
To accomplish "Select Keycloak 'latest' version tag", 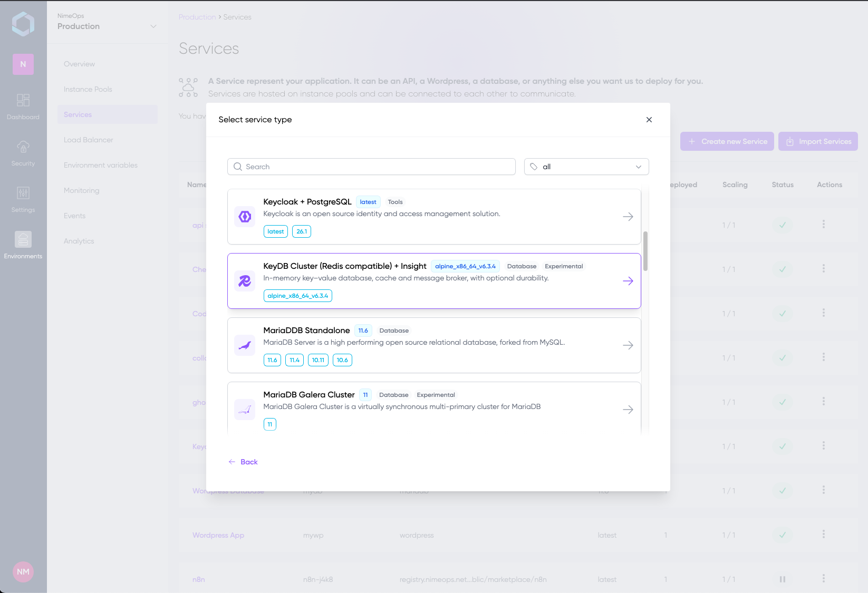I will pyautogui.click(x=276, y=231).
